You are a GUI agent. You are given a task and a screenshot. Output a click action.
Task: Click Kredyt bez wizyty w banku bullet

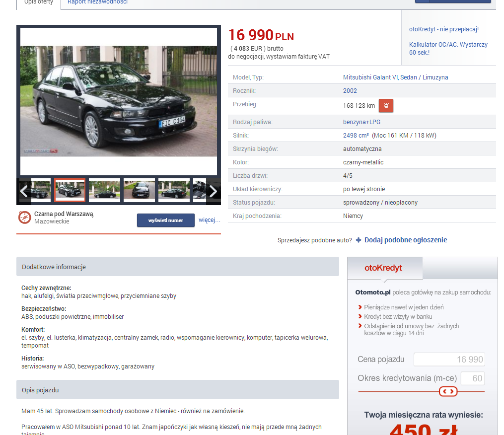(398, 317)
